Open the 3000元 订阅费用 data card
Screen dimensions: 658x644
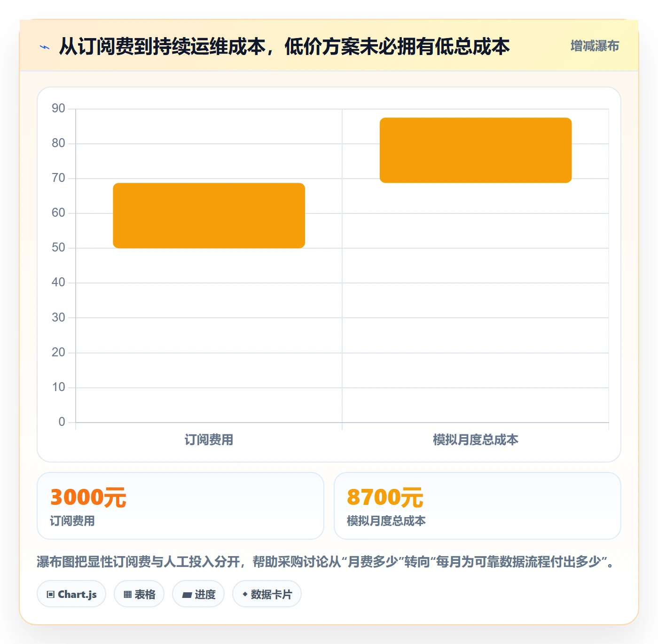180,506
